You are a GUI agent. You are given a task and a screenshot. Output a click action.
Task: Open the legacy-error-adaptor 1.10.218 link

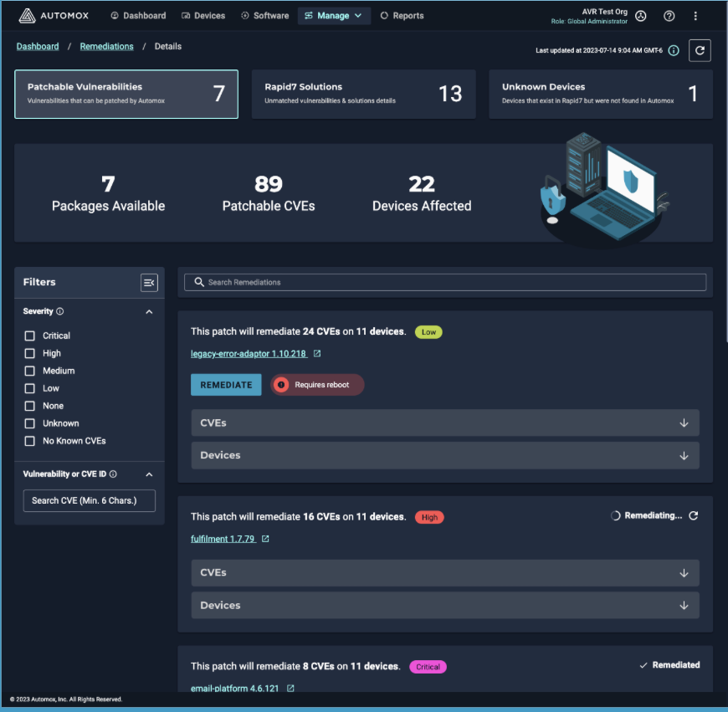tap(249, 354)
